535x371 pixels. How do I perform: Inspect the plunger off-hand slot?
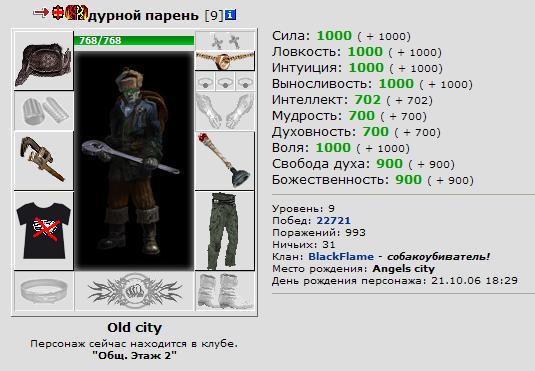225,160
